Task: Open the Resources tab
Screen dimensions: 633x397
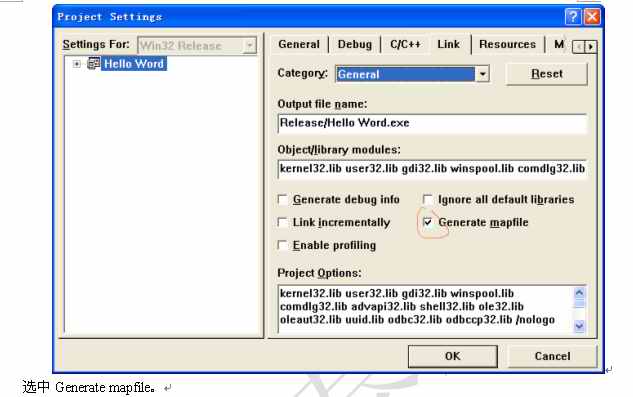Action: point(507,44)
